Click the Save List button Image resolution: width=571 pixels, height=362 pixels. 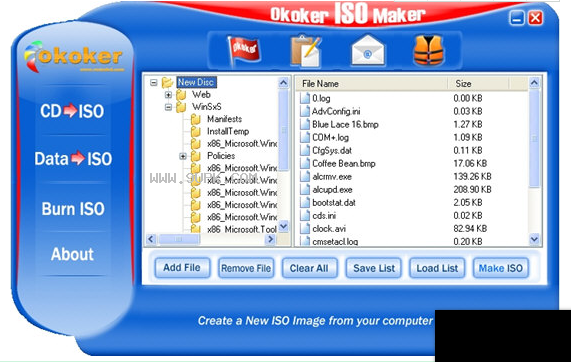point(374,268)
